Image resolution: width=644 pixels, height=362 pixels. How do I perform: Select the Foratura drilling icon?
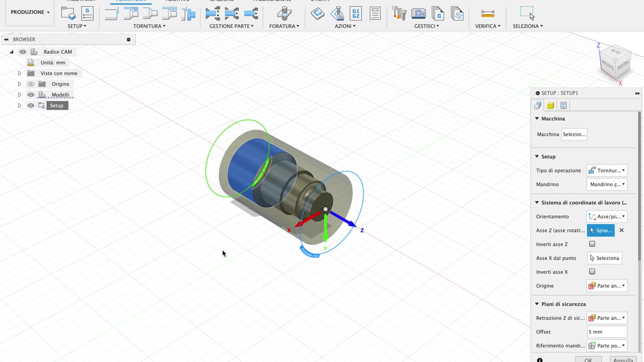click(x=284, y=14)
